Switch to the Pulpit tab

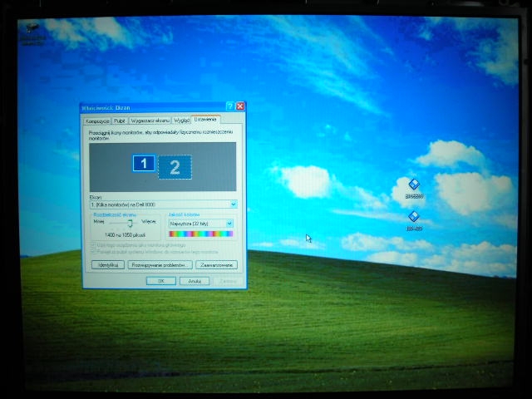(120, 121)
